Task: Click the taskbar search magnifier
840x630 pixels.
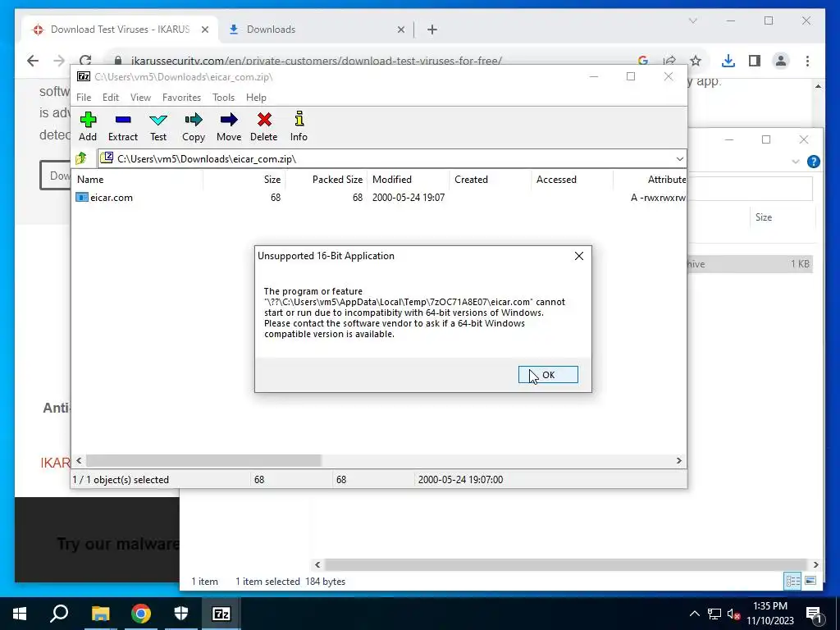Action: coord(59,614)
